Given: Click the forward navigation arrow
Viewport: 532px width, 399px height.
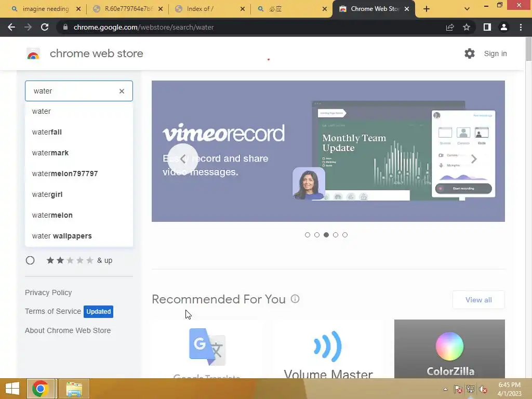Looking at the screenshot, I should point(28,27).
